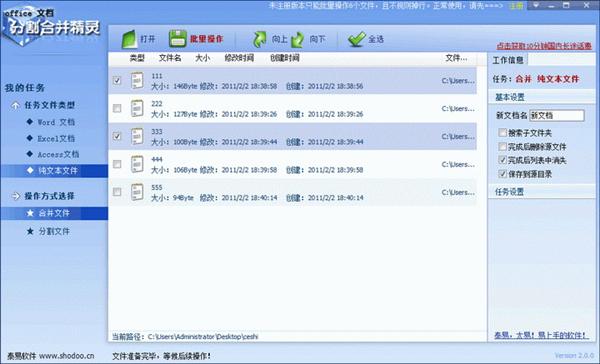Click the red promotional link at top right
Screen dimensions: 600x364
pos(544,46)
